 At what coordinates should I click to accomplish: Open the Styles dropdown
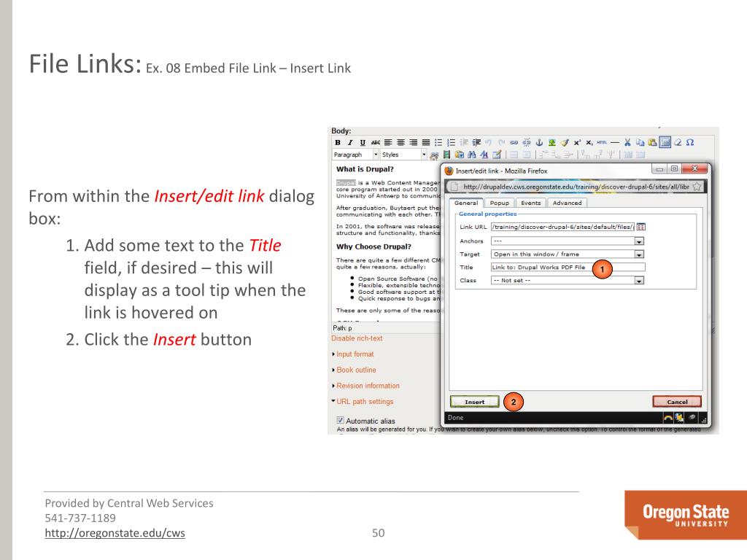[x=403, y=155]
